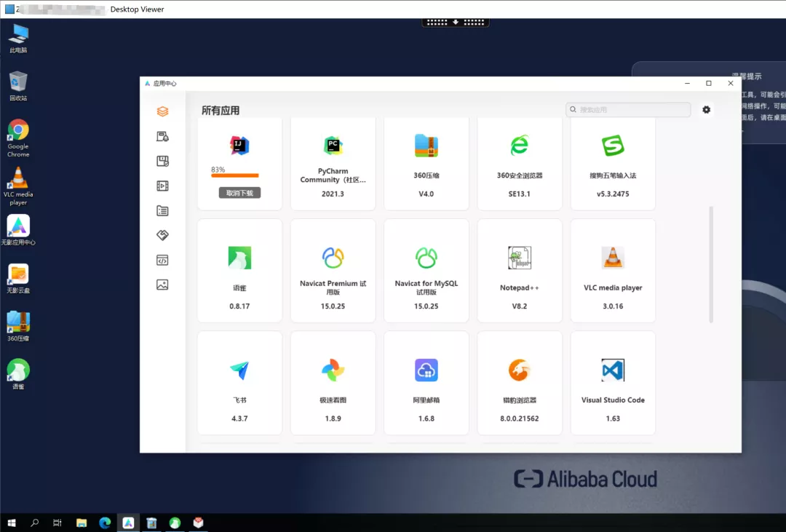Open Task View on taskbar

(57, 523)
